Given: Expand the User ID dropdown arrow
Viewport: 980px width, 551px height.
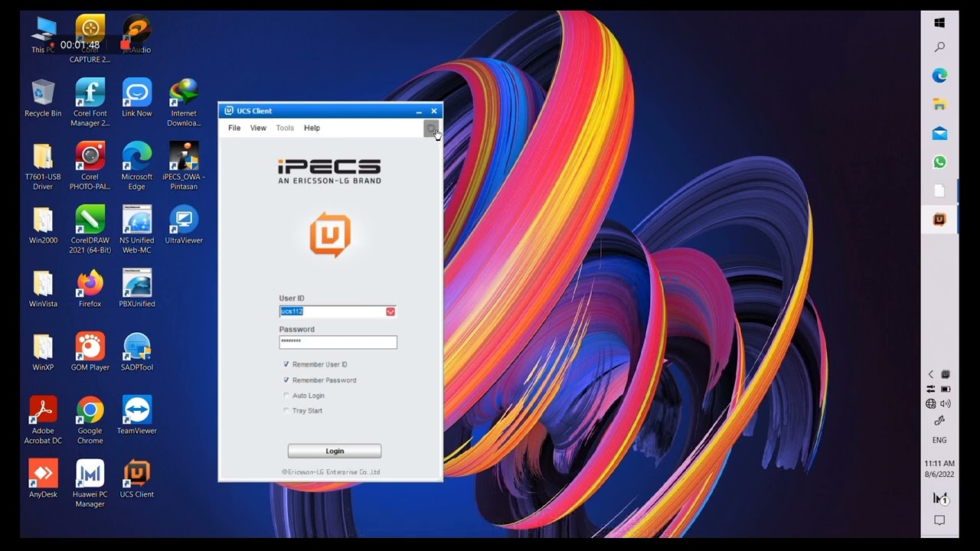Looking at the screenshot, I should click(x=390, y=311).
